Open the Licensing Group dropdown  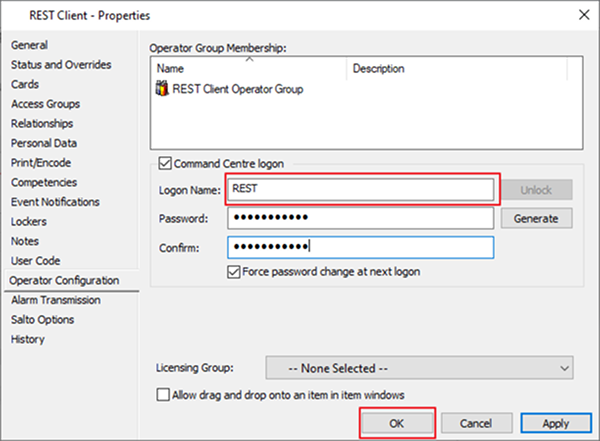pyautogui.click(x=419, y=367)
